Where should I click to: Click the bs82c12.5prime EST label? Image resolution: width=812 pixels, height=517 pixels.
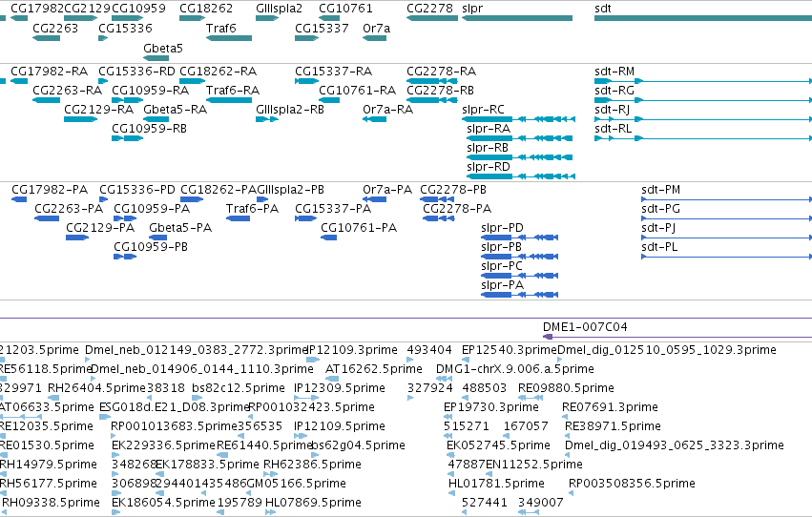(239, 388)
